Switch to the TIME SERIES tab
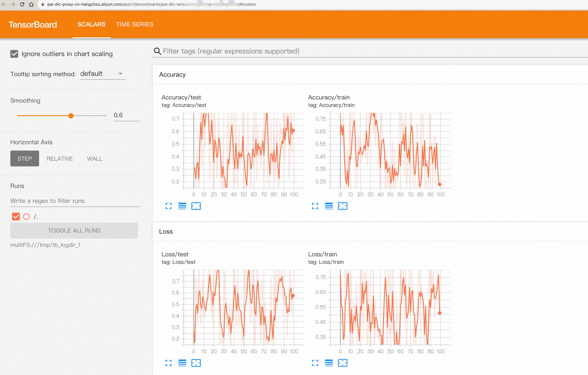The width and height of the screenshot is (588, 375). click(135, 24)
